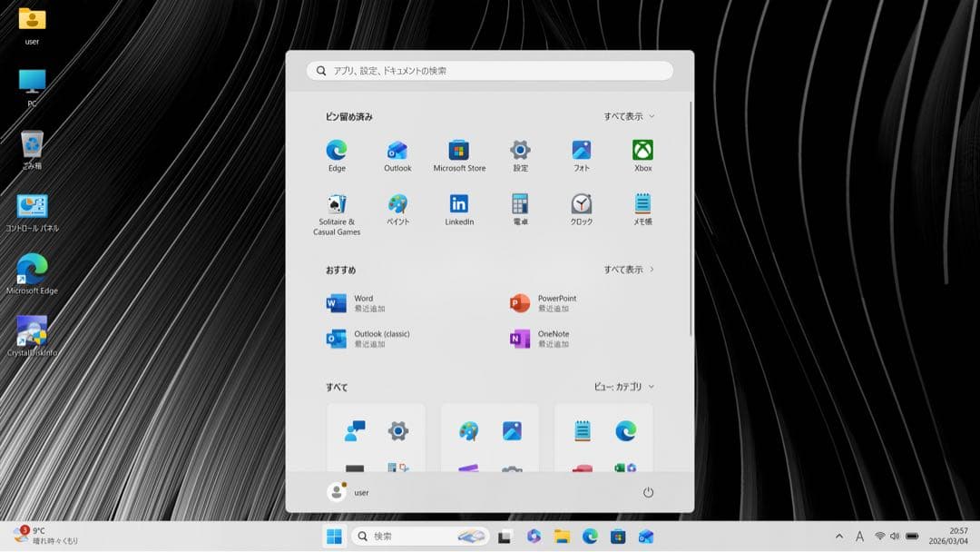Open the クロック clock app

(582, 210)
